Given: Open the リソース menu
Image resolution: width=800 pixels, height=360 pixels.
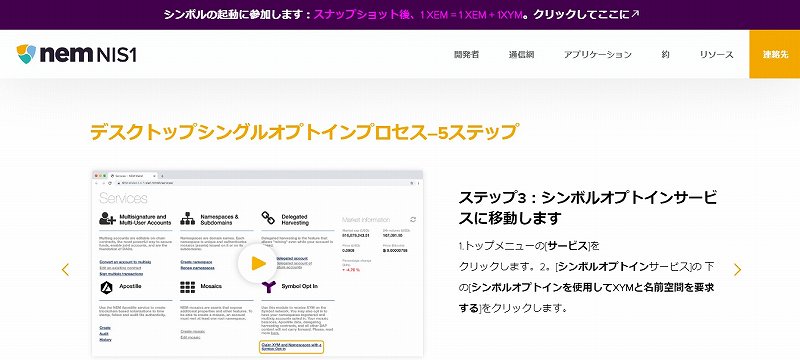Looking at the screenshot, I should 716,55.
